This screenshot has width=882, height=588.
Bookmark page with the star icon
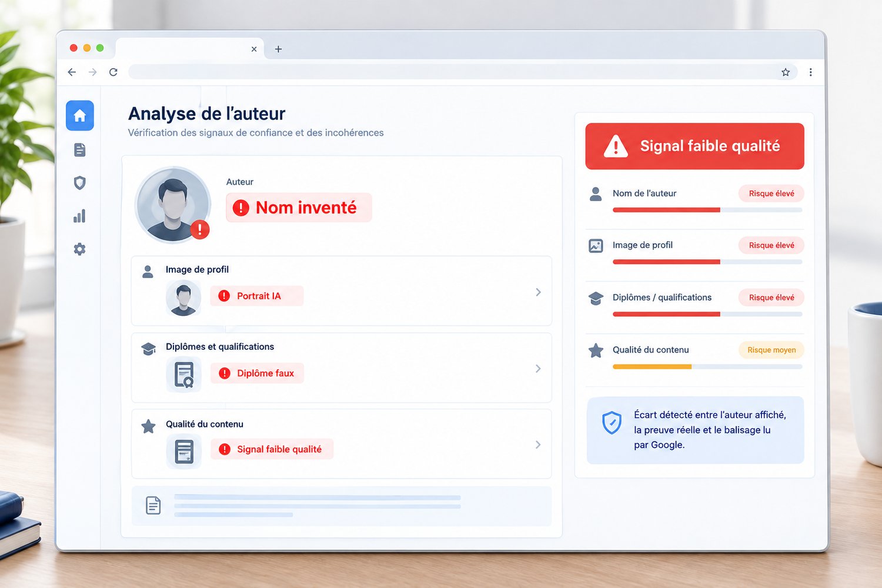click(786, 72)
